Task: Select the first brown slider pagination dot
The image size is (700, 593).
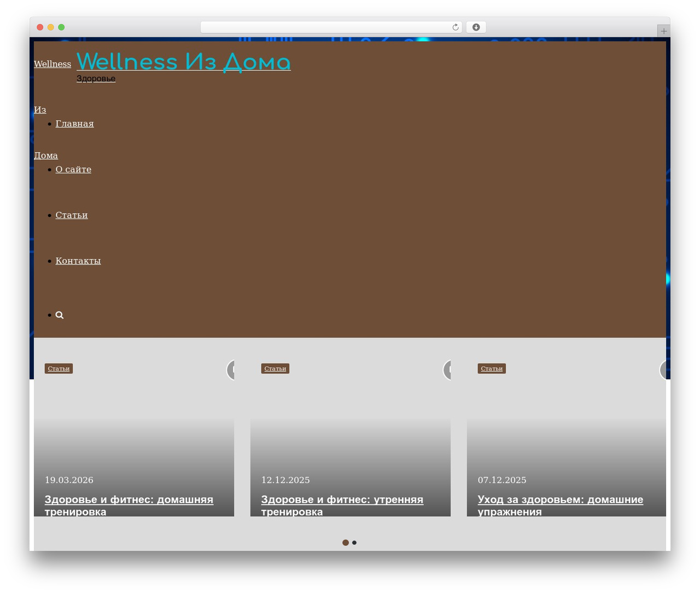Action: point(346,543)
